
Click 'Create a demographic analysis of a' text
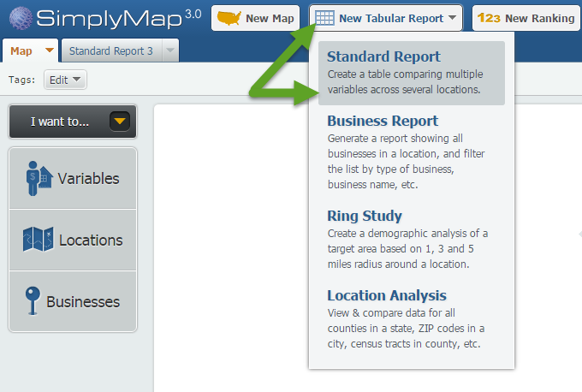(407, 234)
